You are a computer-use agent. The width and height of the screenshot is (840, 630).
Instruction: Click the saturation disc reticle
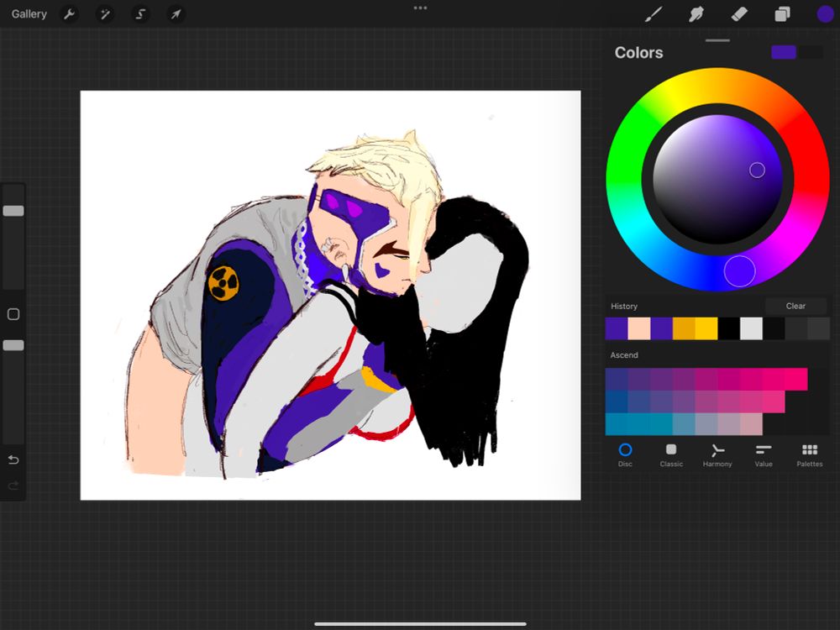pos(757,171)
